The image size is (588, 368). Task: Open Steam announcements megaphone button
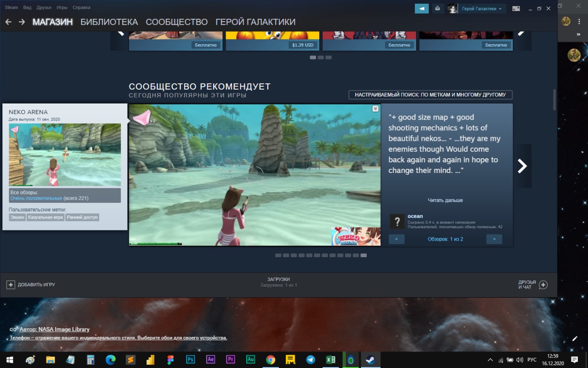pyautogui.click(x=421, y=8)
